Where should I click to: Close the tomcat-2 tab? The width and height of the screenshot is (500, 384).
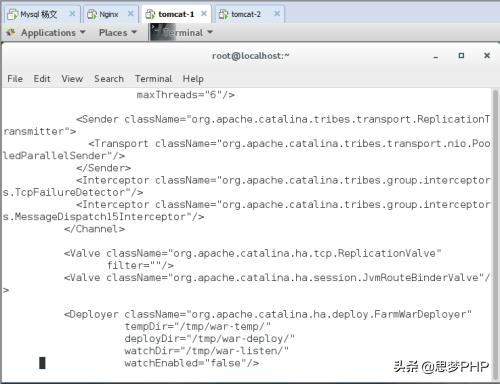click(277, 14)
